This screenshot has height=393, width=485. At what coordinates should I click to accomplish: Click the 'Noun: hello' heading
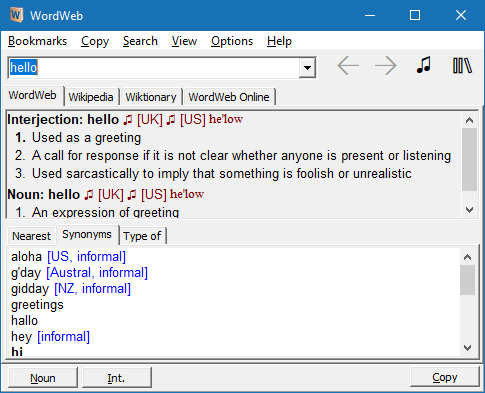pos(43,195)
